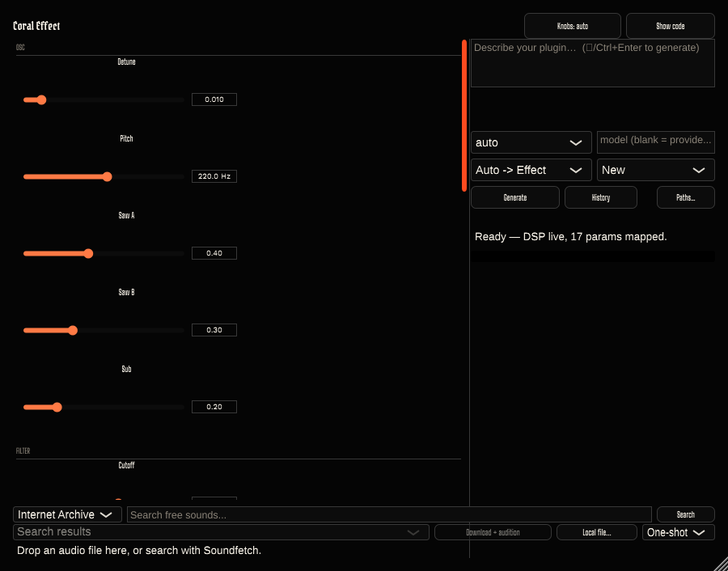Click the Saw A slider track
The height and width of the screenshot is (571, 728).
tap(104, 253)
